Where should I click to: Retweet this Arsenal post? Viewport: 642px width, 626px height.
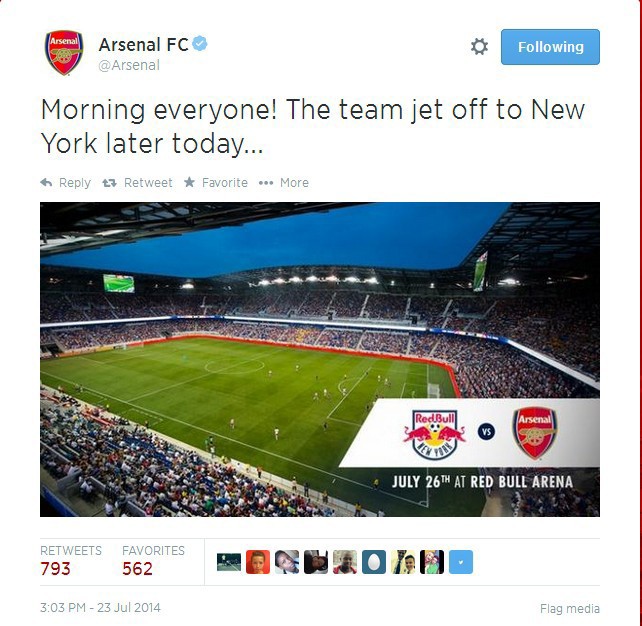pyautogui.click(x=138, y=183)
